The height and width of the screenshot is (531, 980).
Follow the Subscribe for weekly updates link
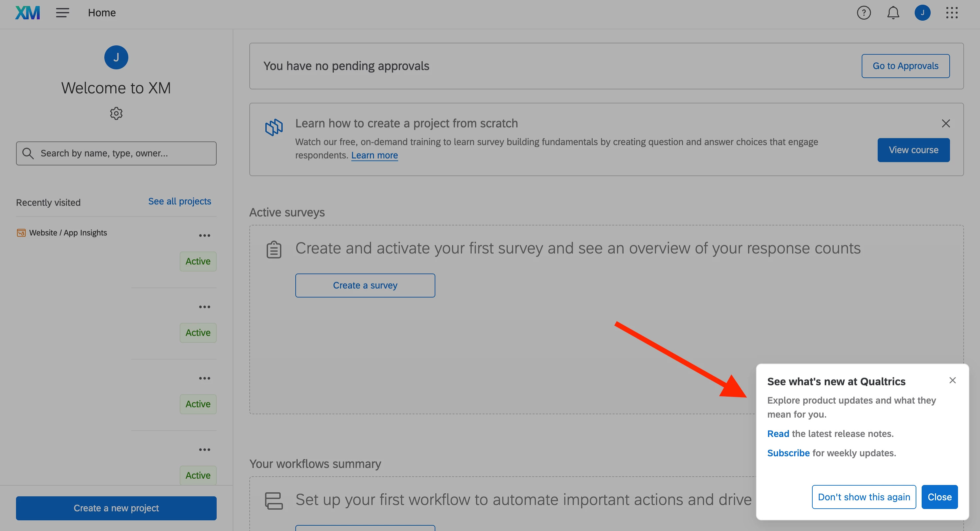(x=788, y=453)
